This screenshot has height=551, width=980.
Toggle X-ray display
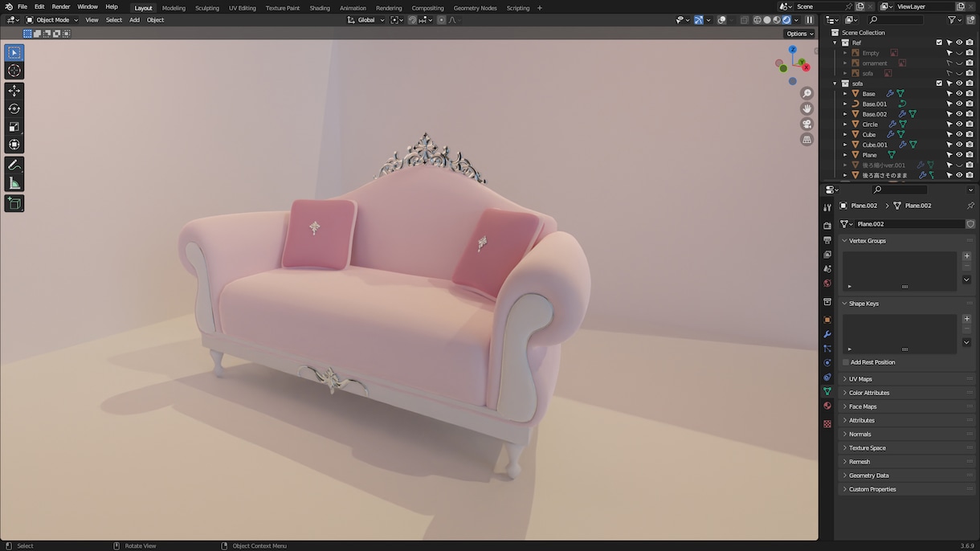[x=744, y=20]
